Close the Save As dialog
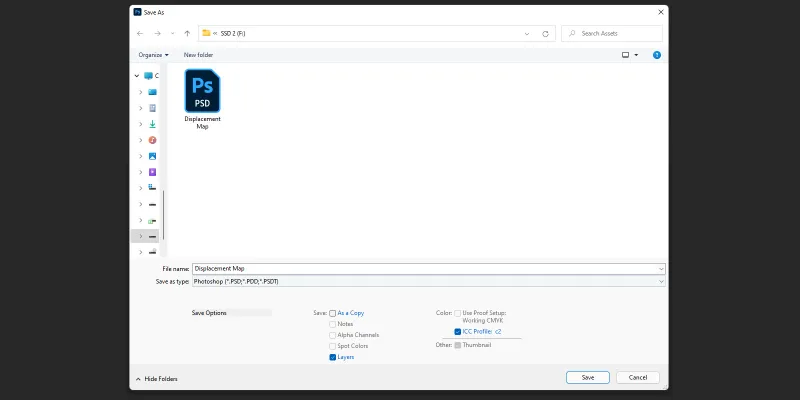This screenshot has width=800, height=400. pos(661,12)
